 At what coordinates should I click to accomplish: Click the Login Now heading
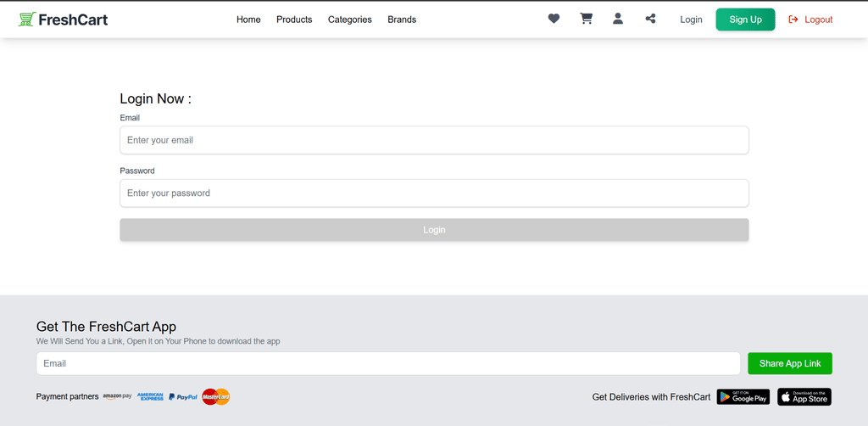pyautogui.click(x=156, y=98)
